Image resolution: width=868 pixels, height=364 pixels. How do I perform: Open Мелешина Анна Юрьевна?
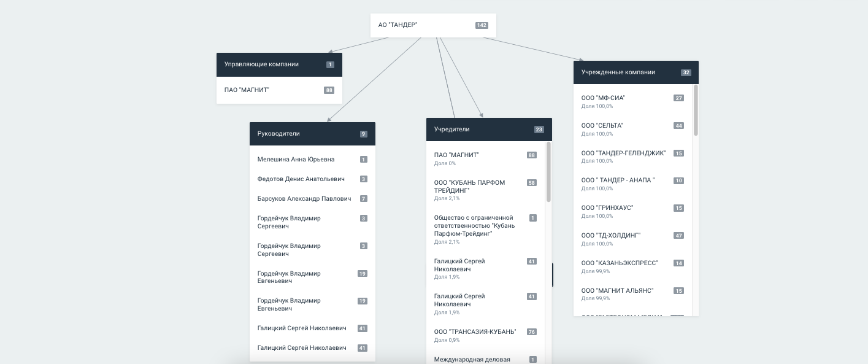(x=296, y=160)
